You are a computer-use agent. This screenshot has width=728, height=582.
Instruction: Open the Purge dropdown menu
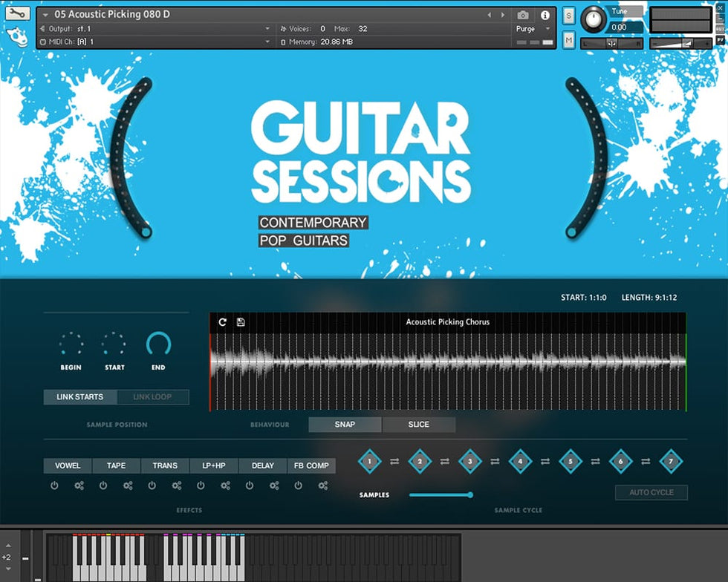(x=533, y=29)
